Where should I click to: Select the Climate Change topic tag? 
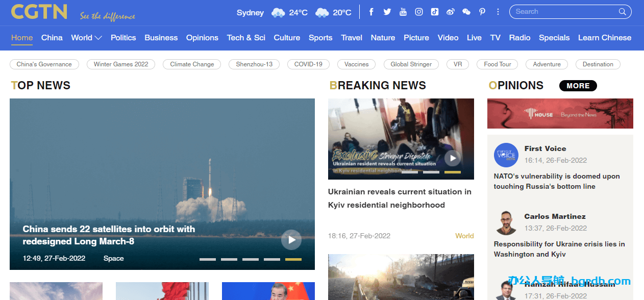coord(192,64)
